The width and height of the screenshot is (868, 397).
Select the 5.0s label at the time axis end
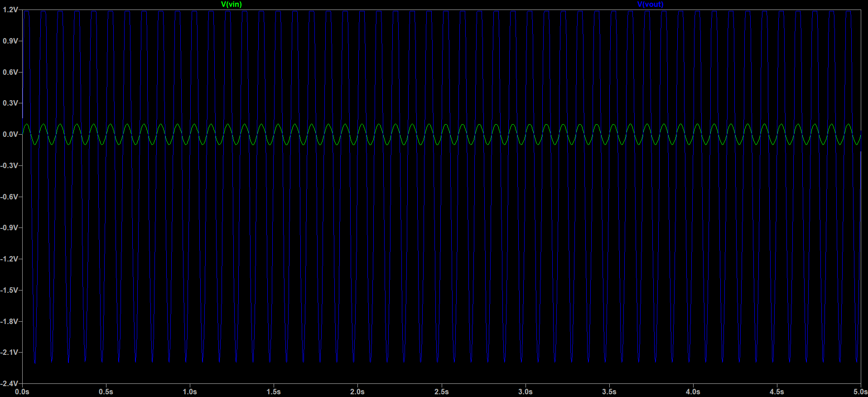click(x=860, y=392)
